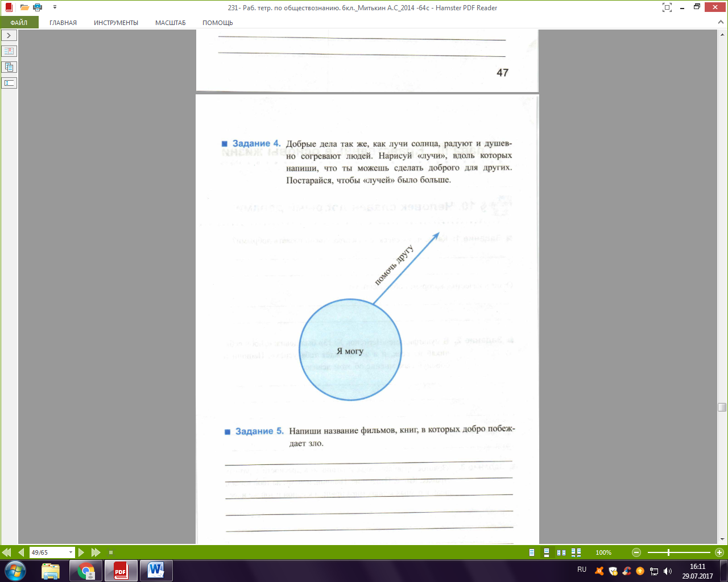Click the vertical scrollbar thumb

(x=722, y=407)
